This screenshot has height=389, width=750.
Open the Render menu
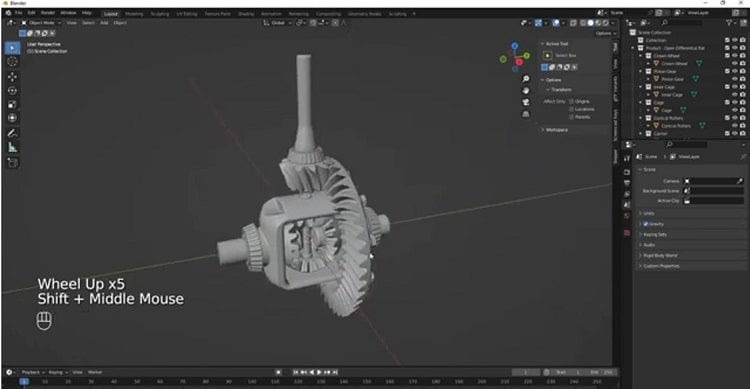48,13
